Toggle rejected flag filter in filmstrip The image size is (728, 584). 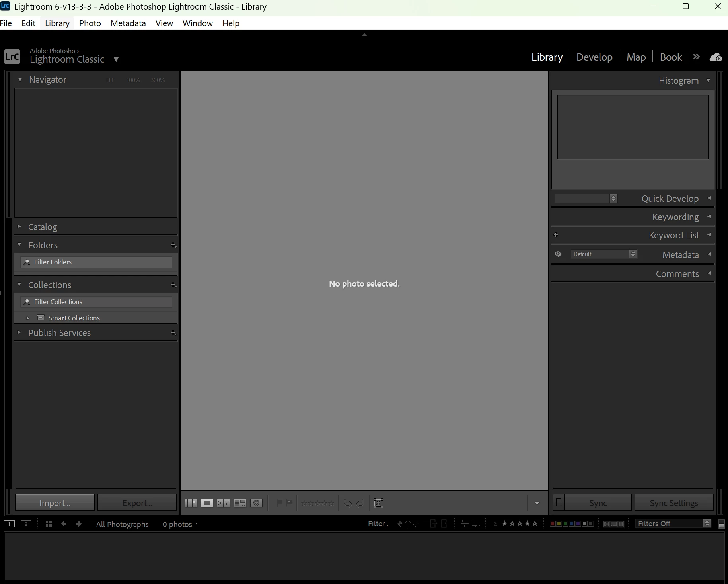(415, 524)
